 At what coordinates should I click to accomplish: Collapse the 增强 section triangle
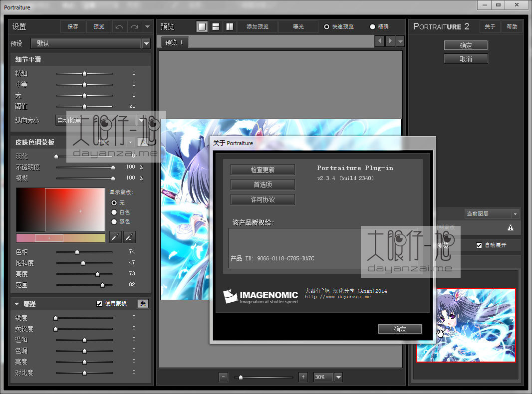coord(16,304)
